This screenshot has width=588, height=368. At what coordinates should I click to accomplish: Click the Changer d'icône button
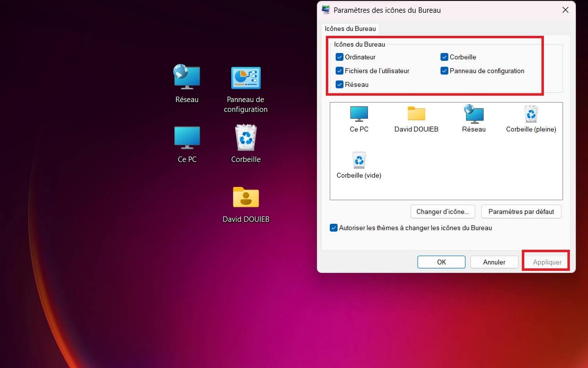point(442,211)
